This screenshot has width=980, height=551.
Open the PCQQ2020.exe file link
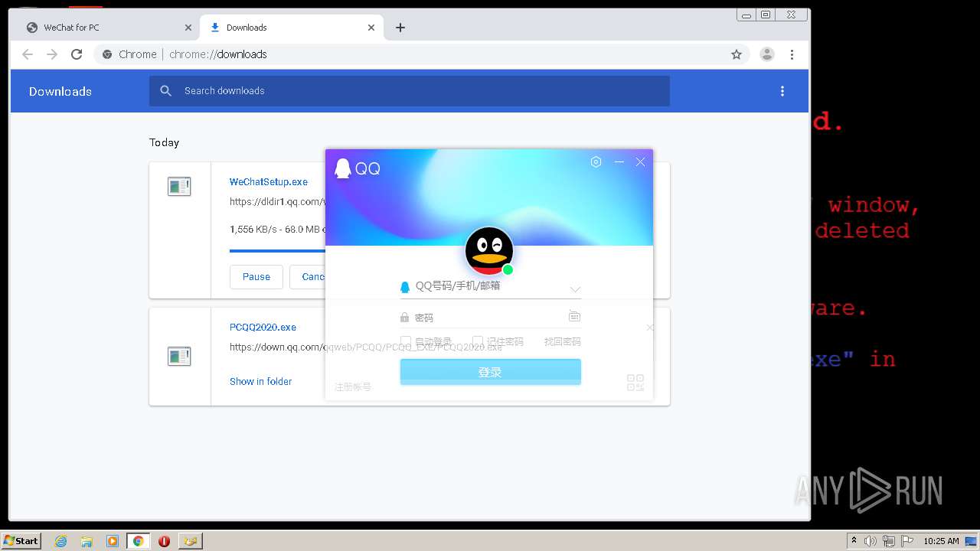point(263,328)
